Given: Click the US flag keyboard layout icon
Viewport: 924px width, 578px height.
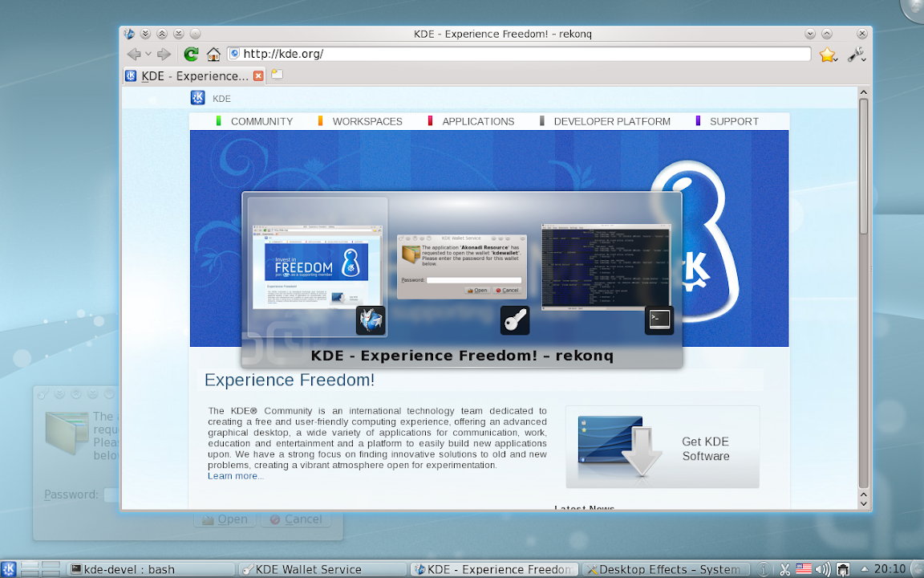Looking at the screenshot, I should (803, 568).
